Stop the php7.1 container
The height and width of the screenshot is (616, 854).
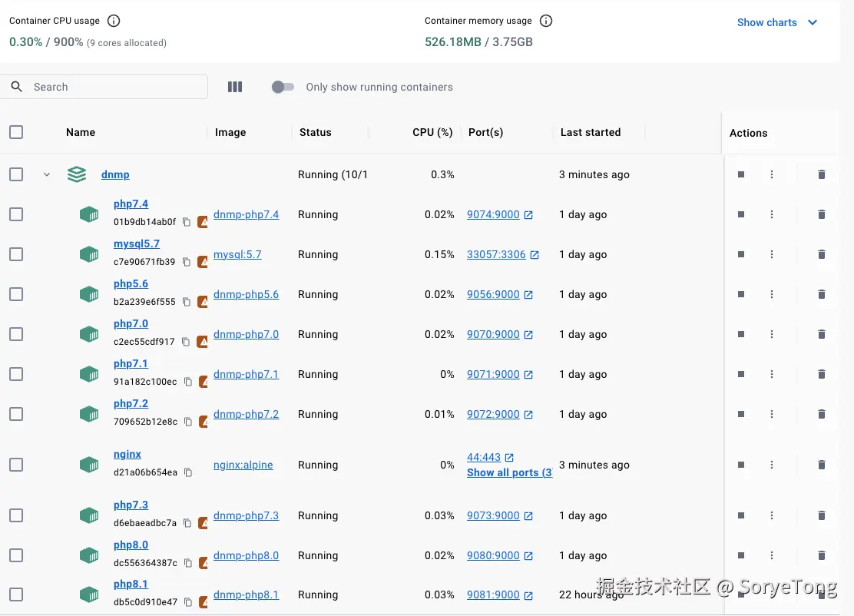tap(740, 374)
